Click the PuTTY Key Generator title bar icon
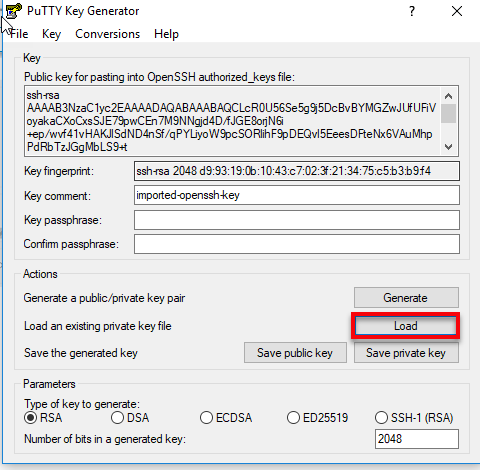Screen dimensions: 480x470 coord(14,11)
